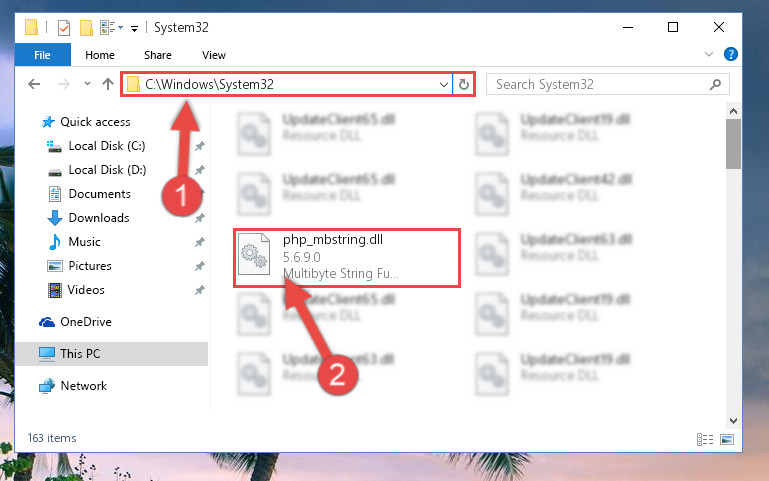Expand the ribbon chevron
The width and height of the screenshot is (769, 481).
point(709,54)
